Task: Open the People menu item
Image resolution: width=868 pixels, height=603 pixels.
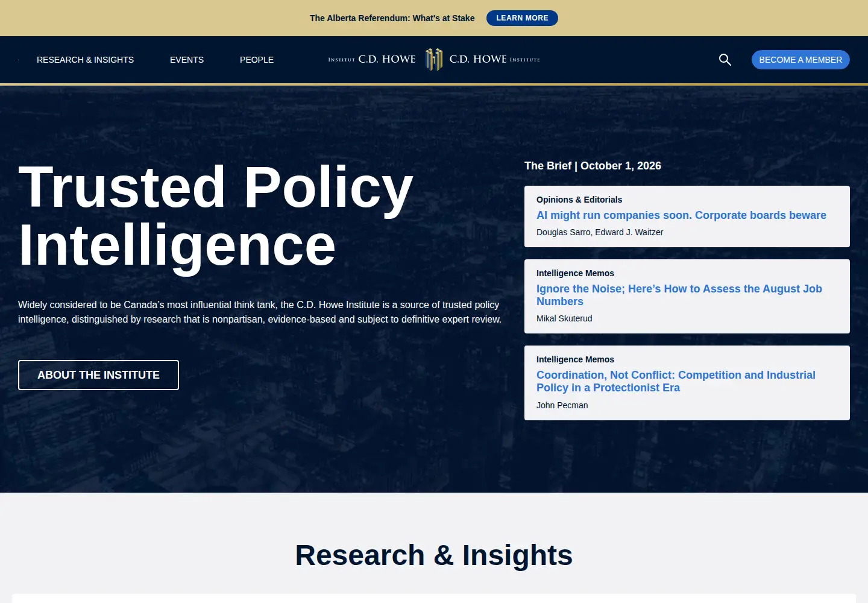Action: [257, 60]
